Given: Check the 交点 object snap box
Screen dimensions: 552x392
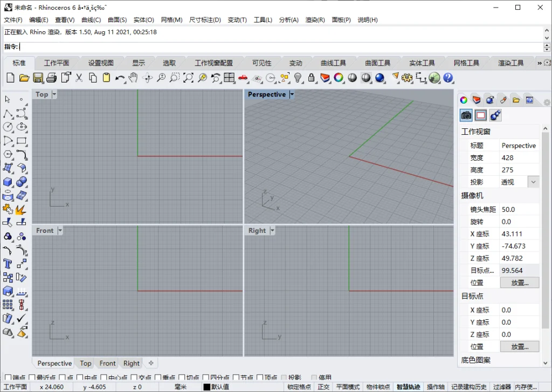Looking at the screenshot, I should coord(134,377).
